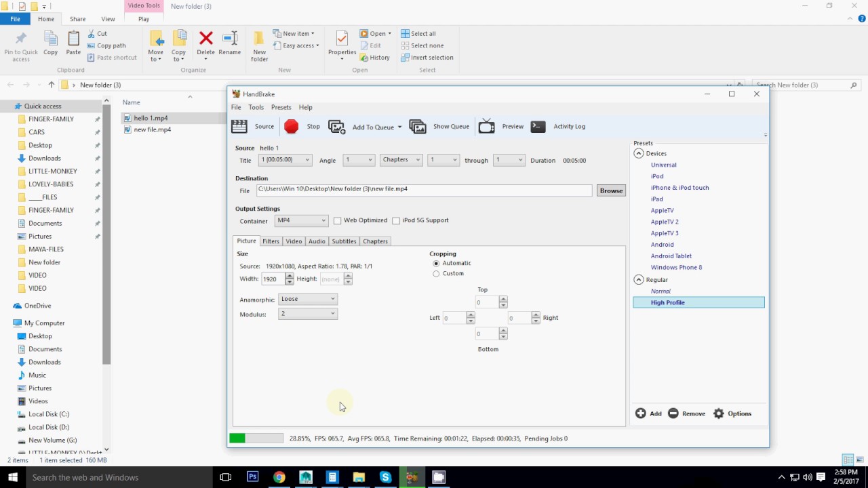
Task: Click the Windows Start button
Action: 13,477
